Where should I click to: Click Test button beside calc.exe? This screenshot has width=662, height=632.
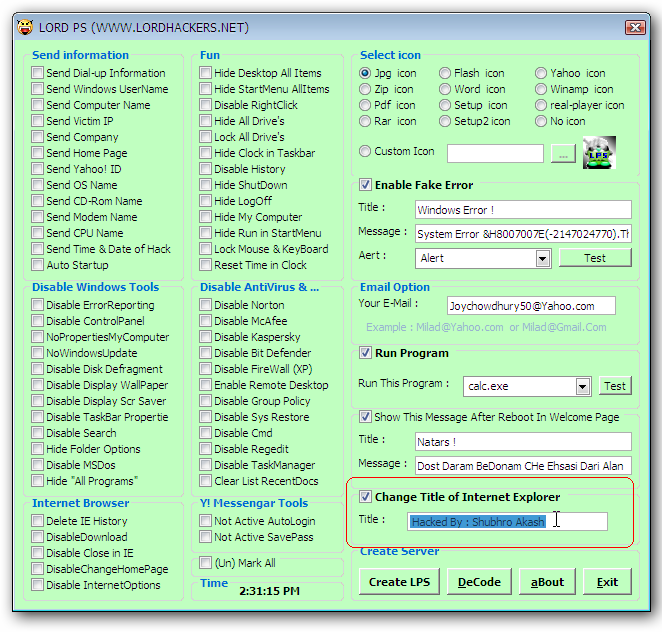[x=615, y=386]
